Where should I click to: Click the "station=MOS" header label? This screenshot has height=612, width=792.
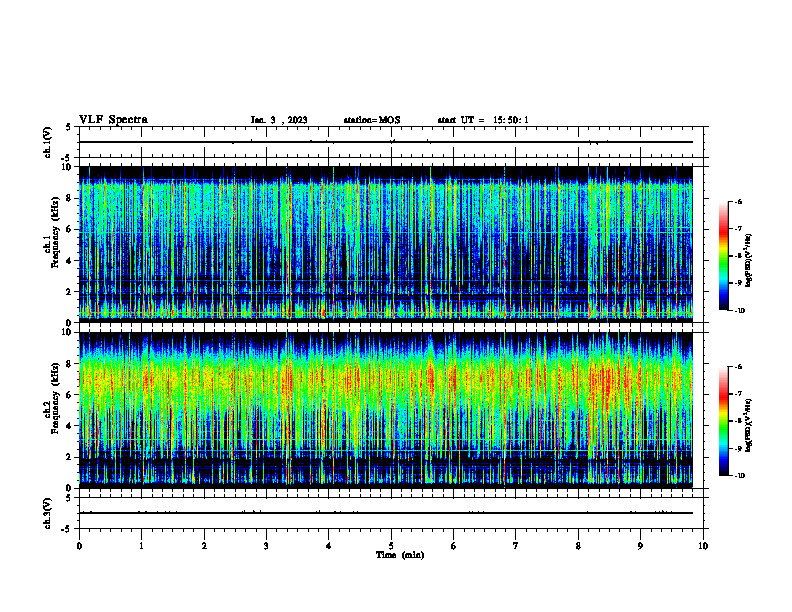coord(372,120)
